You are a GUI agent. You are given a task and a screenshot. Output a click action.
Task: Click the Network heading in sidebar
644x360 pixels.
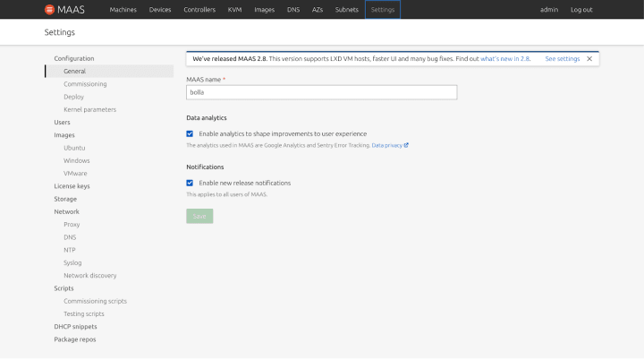(66, 211)
